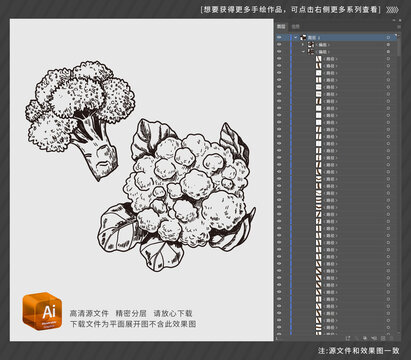Click Collect for Export icon in Layers footer
Image resolution: width=411 pixels, height=360 pixels.
tap(348, 338)
